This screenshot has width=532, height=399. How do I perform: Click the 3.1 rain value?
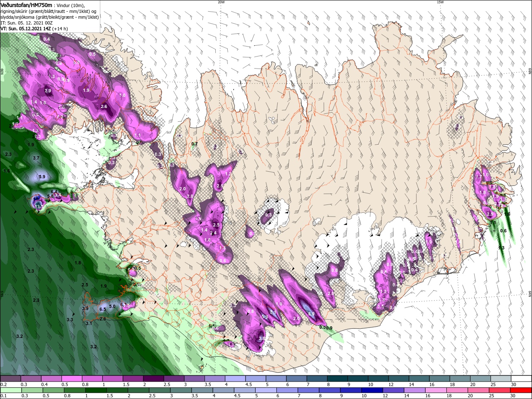pos(89,323)
